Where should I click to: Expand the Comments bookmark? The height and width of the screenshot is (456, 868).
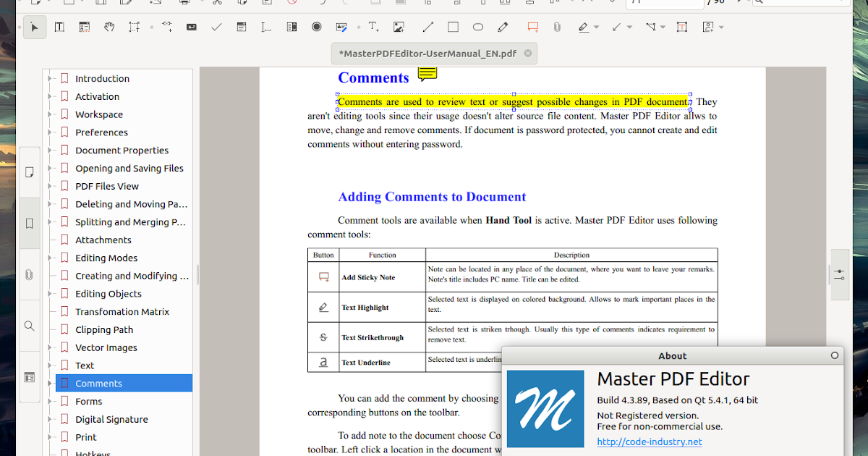tap(50, 384)
